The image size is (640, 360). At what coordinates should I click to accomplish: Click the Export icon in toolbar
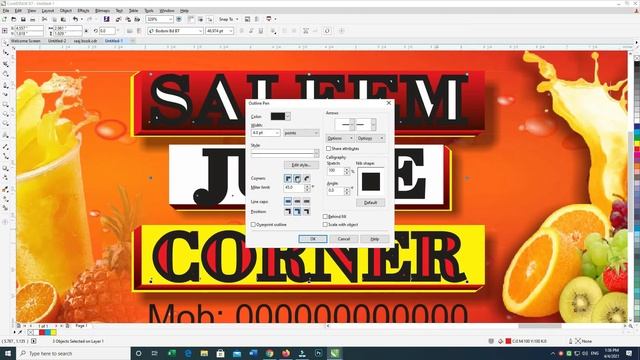[x=128, y=19]
